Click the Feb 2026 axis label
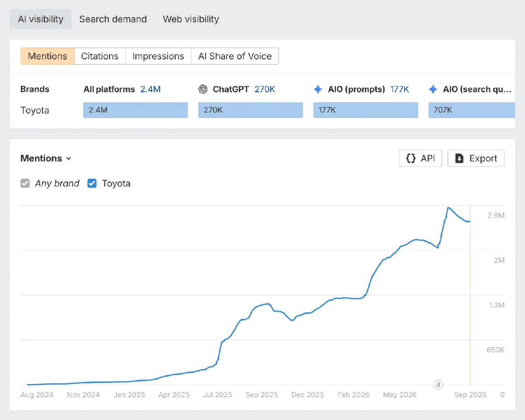The image size is (525, 420). (353, 395)
